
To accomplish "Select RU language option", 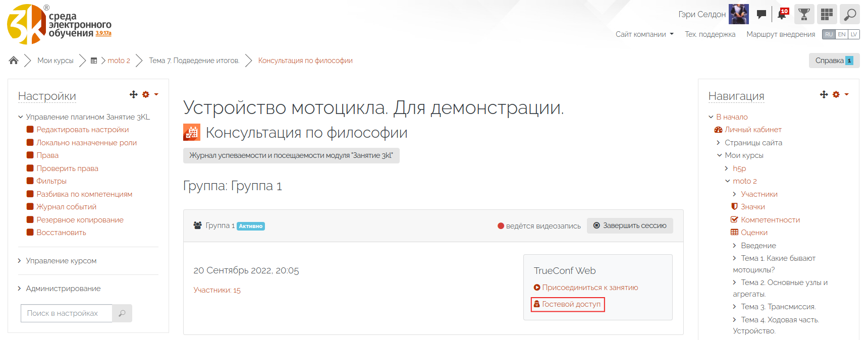I will 829,34.
